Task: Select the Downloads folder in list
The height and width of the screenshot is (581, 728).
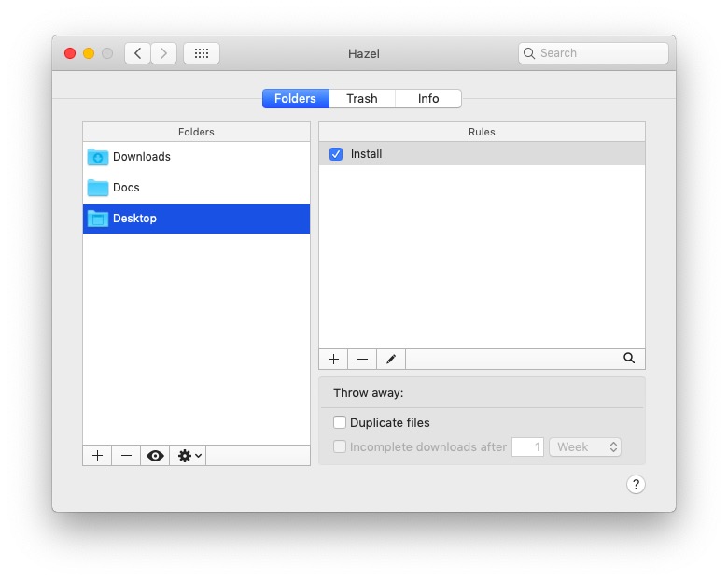Action: 196,157
